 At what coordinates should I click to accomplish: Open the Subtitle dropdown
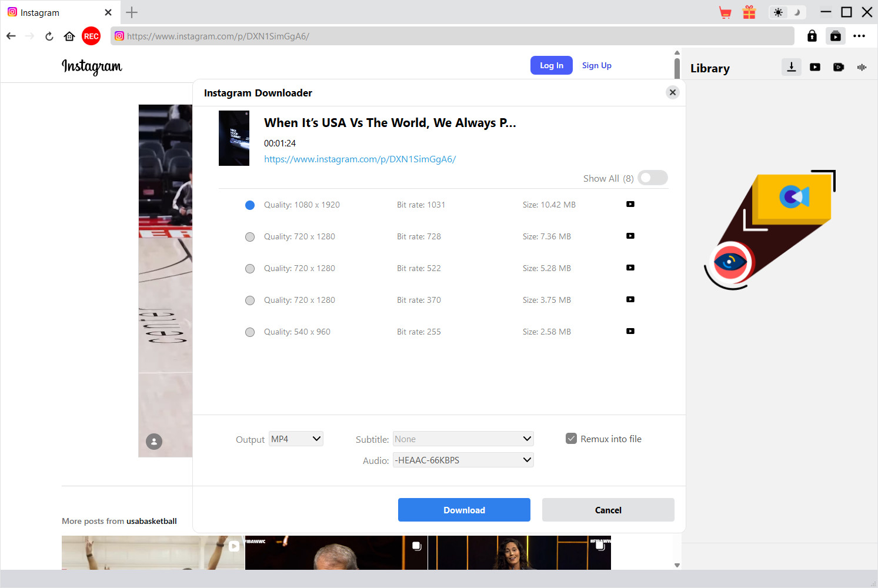(463, 439)
